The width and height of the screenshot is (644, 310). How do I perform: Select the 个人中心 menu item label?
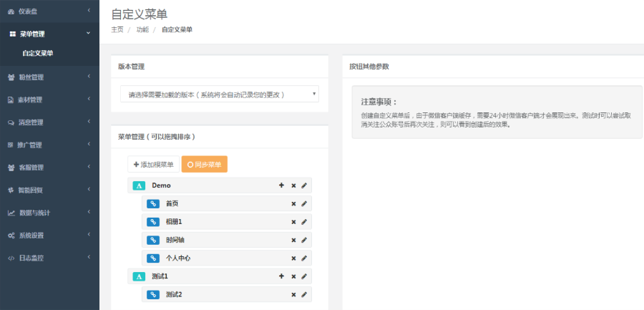pos(178,258)
